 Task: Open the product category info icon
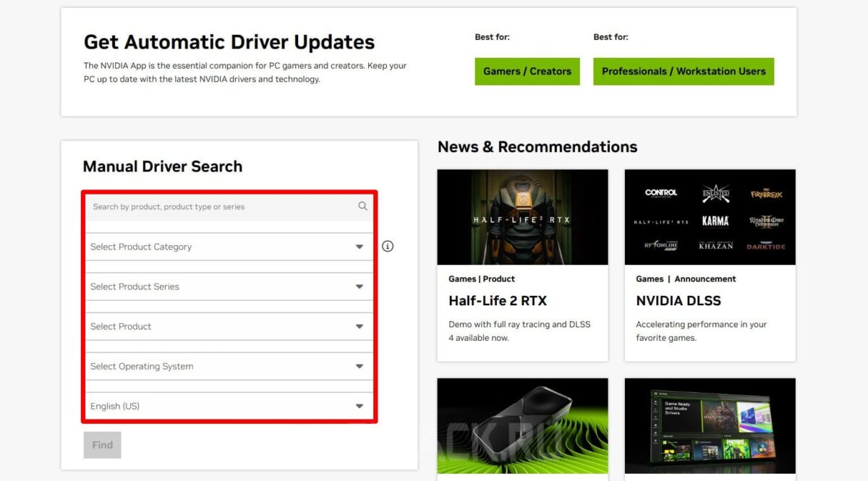point(388,247)
